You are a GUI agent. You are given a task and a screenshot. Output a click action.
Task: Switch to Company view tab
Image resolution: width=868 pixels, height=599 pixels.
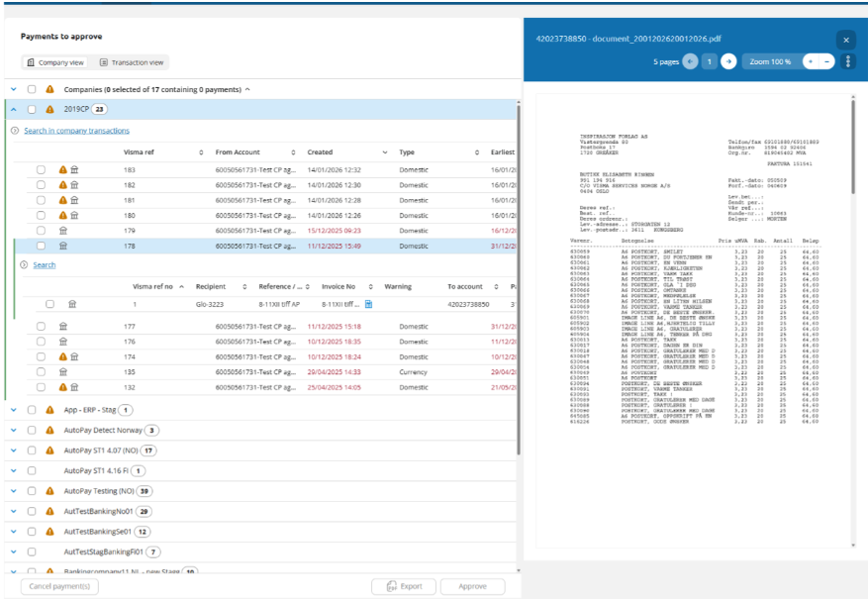(x=55, y=62)
